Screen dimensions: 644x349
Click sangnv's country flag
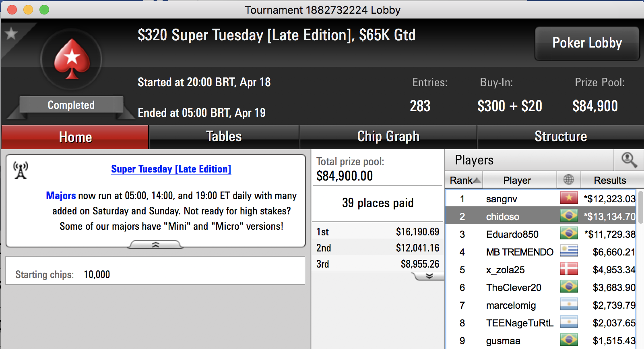click(x=569, y=198)
